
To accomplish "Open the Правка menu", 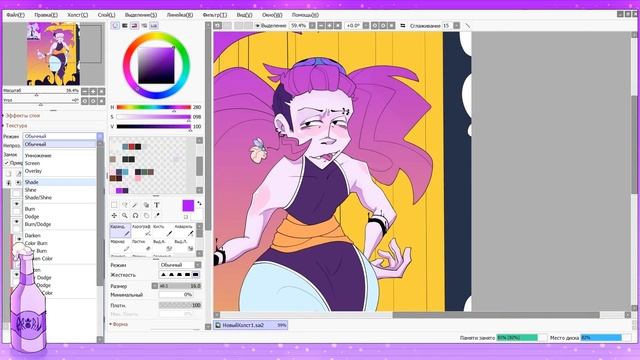I will point(46,15).
